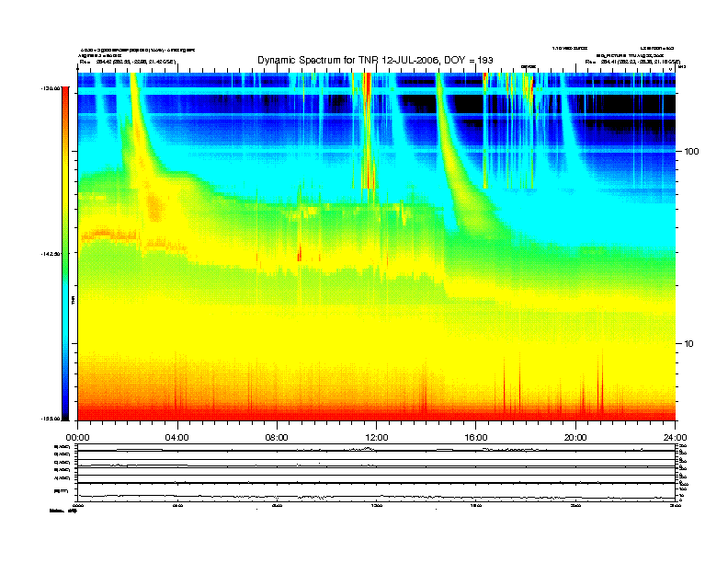Click the '24:00' time axis label
This screenshot has width=728, height=563.
[x=675, y=438]
